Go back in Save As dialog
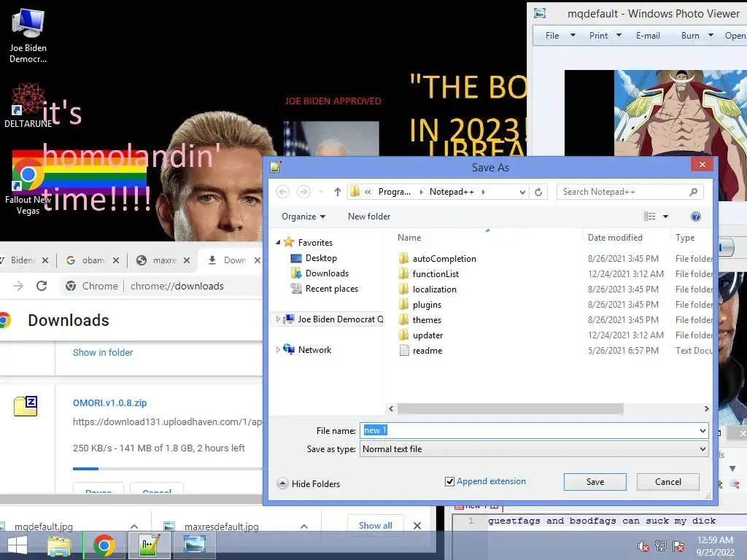Screen dimensions: 747x560 coord(282,192)
